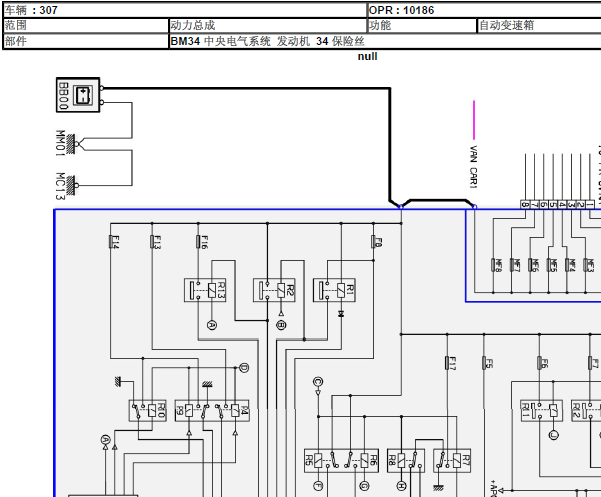Click the "功能" header cell
The image size is (601, 497).
[x=422, y=25]
